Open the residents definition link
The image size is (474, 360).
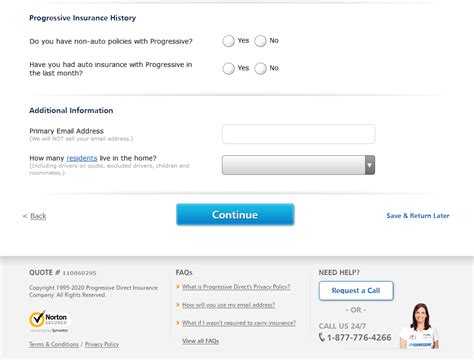click(82, 158)
